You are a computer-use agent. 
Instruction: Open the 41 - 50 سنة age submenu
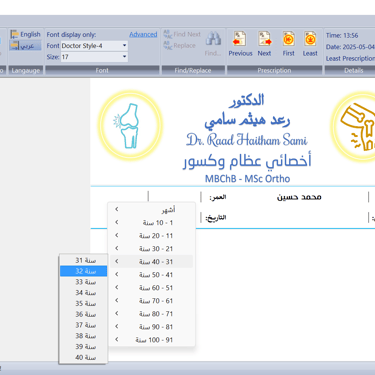[x=151, y=275]
